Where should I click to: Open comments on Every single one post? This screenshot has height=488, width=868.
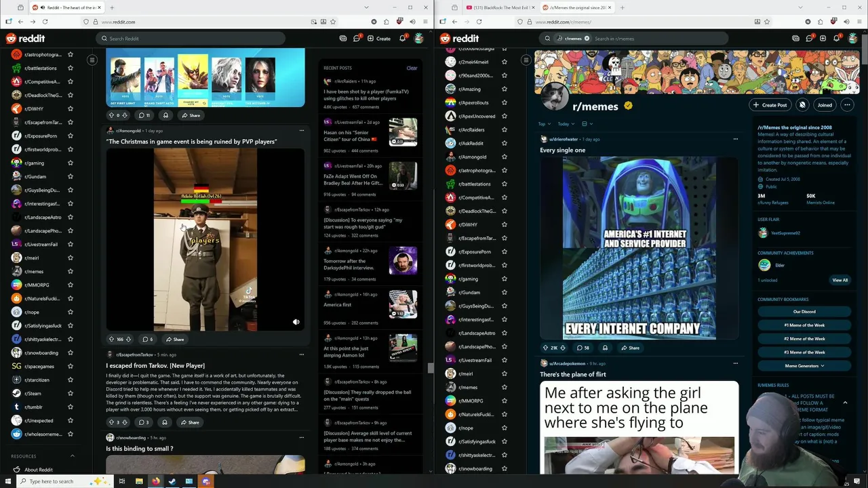point(583,348)
